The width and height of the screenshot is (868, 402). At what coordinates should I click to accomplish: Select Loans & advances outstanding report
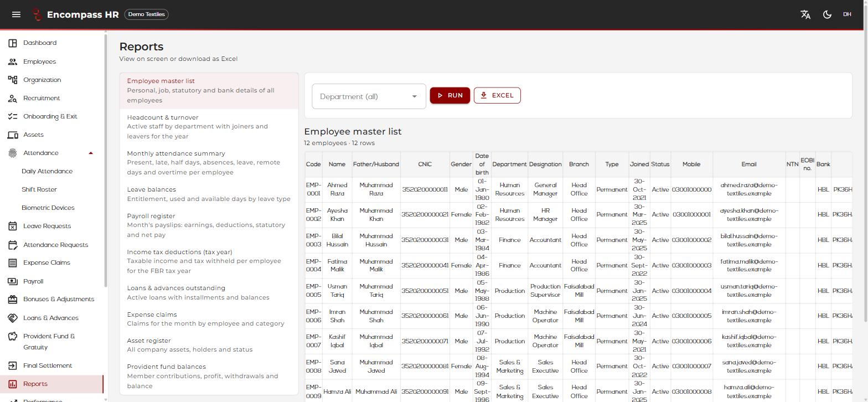coord(209,293)
